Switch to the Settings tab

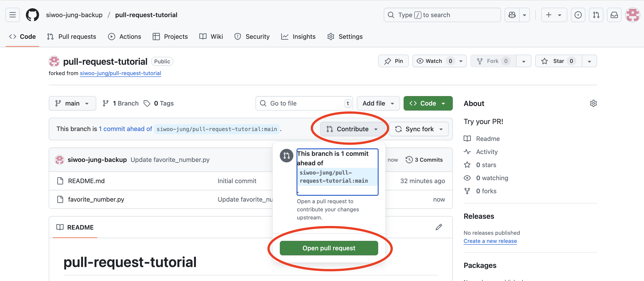(x=345, y=37)
